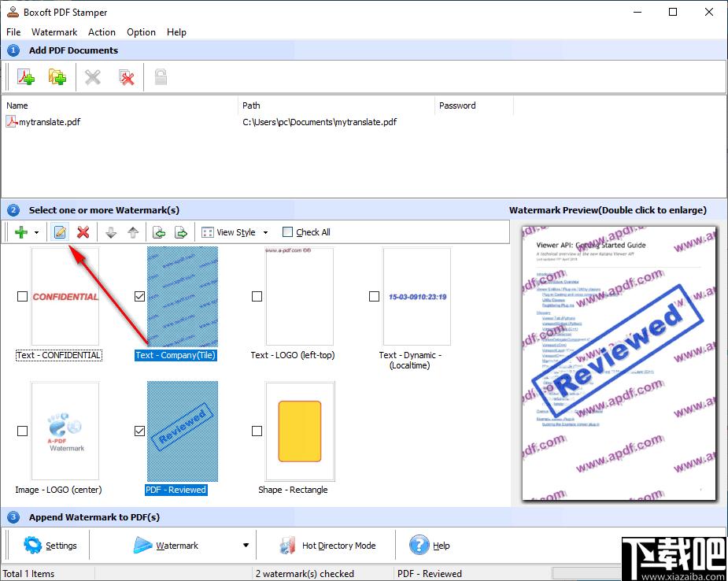Image resolution: width=728 pixels, height=581 pixels.
Task: Click the watermark preview page image
Action: point(619,363)
